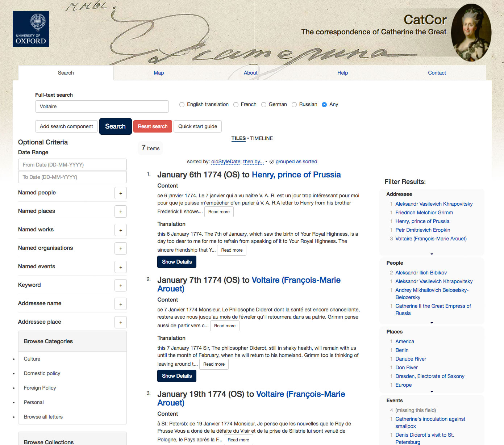Open the 'then by...' sort option
The image size is (504, 445).
click(x=253, y=161)
